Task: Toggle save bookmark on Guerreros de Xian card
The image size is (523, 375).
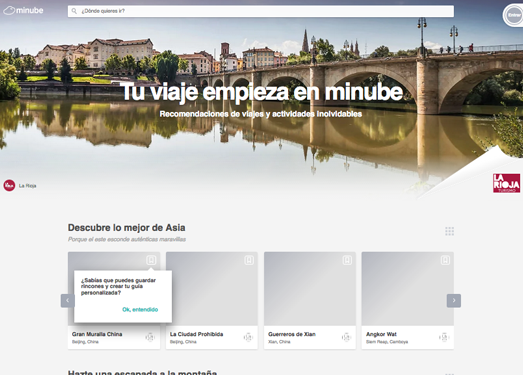Action: click(x=347, y=260)
